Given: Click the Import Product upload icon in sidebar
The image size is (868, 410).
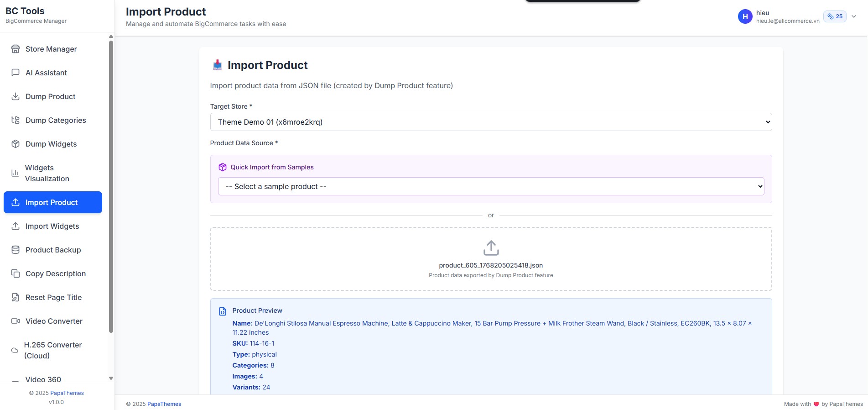Looking at the screenshot, I should [x=16, y=202].
